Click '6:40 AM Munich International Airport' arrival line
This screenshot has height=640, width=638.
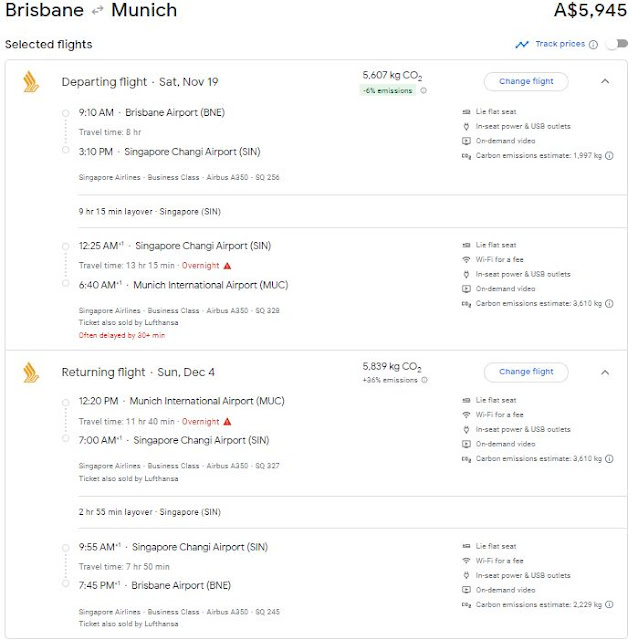pos(183,285)
